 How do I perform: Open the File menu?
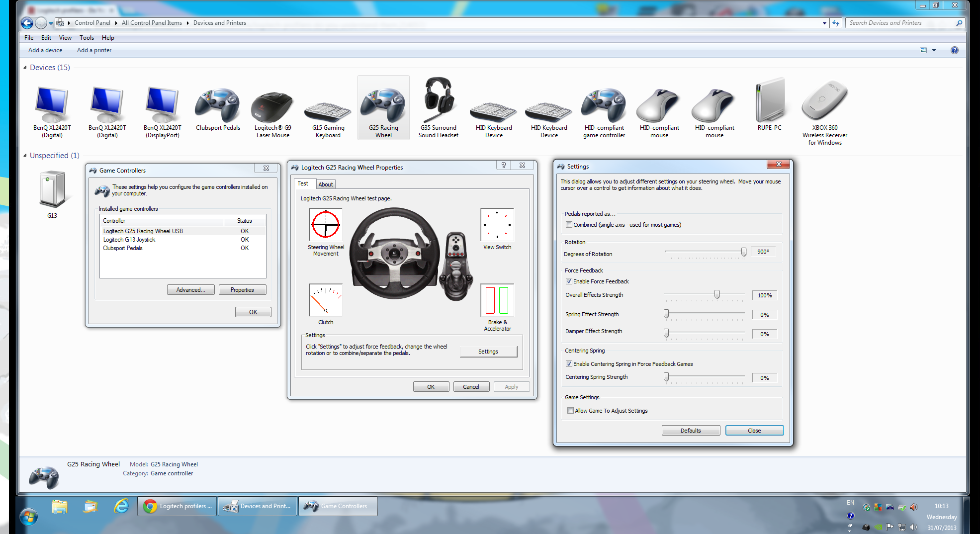point(29,38)
